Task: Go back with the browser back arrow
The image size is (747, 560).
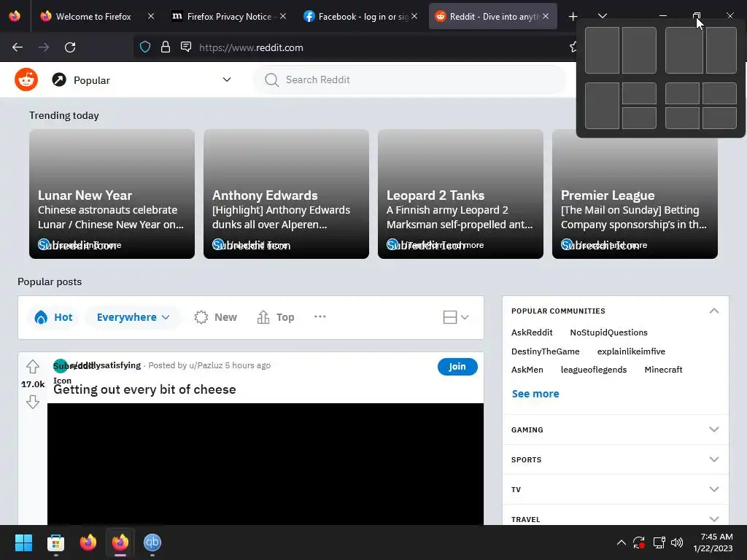Action: point(18,47)
